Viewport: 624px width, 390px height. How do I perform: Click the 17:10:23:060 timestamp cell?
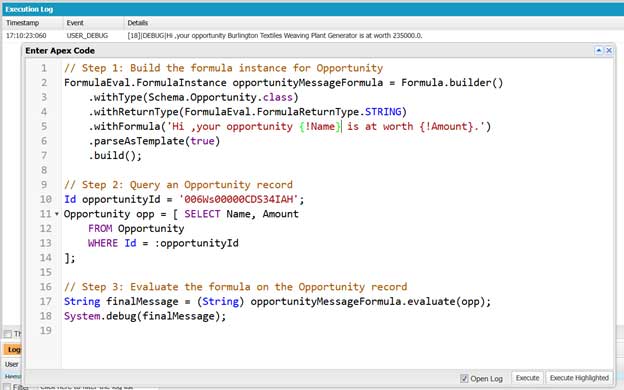coord(26,35)
